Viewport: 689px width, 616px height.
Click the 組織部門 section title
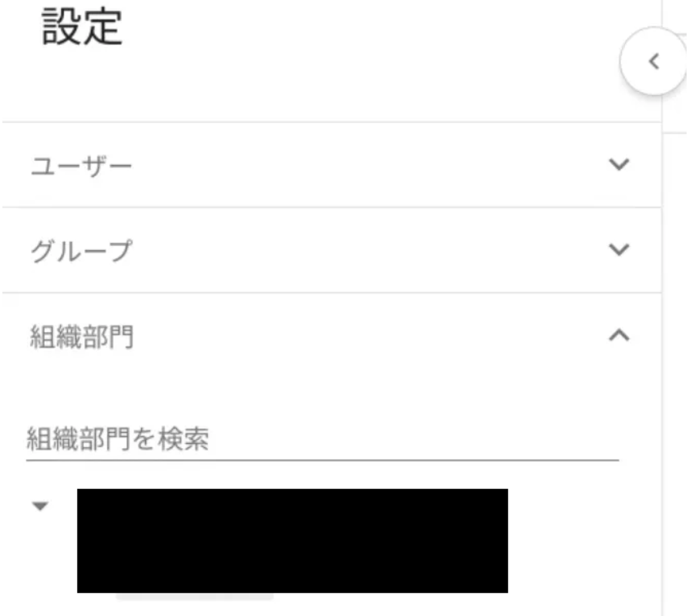click(x=81, y=337)
